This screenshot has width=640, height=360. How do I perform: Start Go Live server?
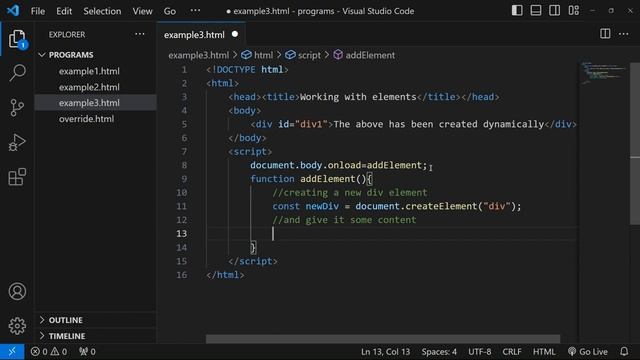coord(588,351)
